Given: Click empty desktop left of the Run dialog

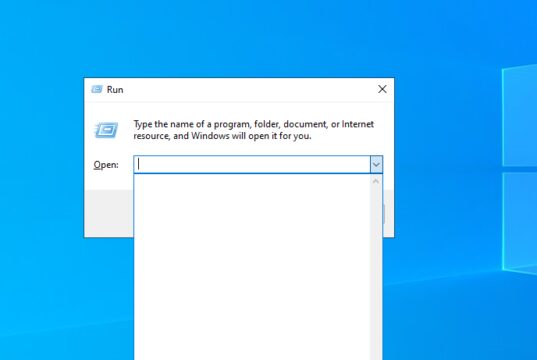Looking at the screenshot, I should 41,158.
